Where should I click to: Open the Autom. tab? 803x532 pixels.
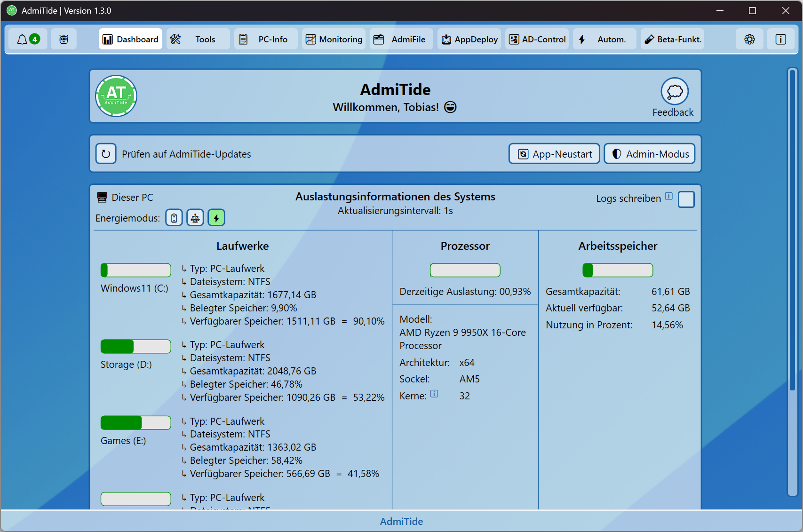[x=604, y=39]
